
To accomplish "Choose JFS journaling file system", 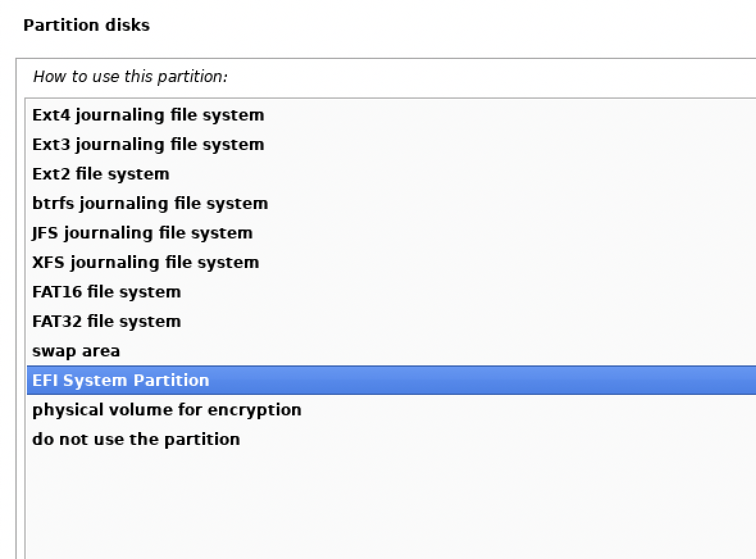I will click(142, 233).
